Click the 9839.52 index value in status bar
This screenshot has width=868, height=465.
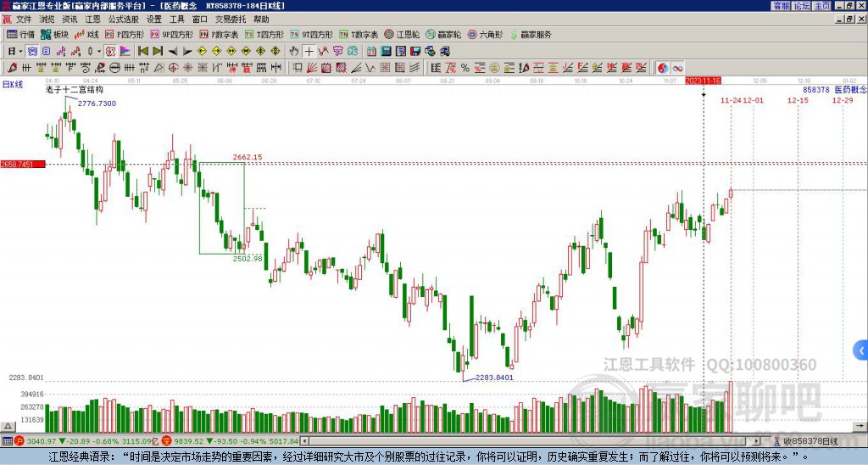189,441
